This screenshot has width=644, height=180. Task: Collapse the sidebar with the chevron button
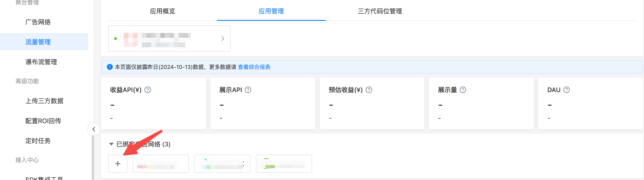pos(94,129)
